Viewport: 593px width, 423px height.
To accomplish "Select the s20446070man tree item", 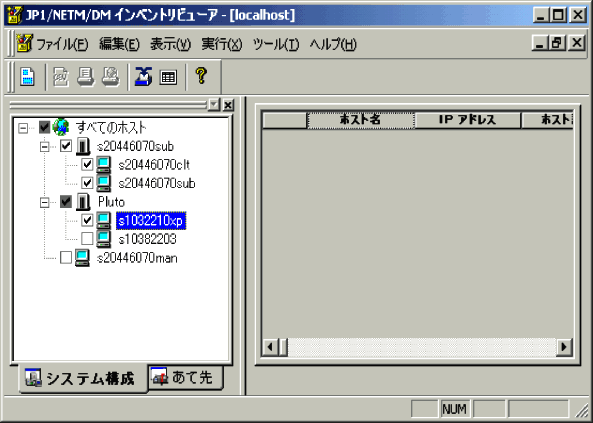I will point(137,258).
